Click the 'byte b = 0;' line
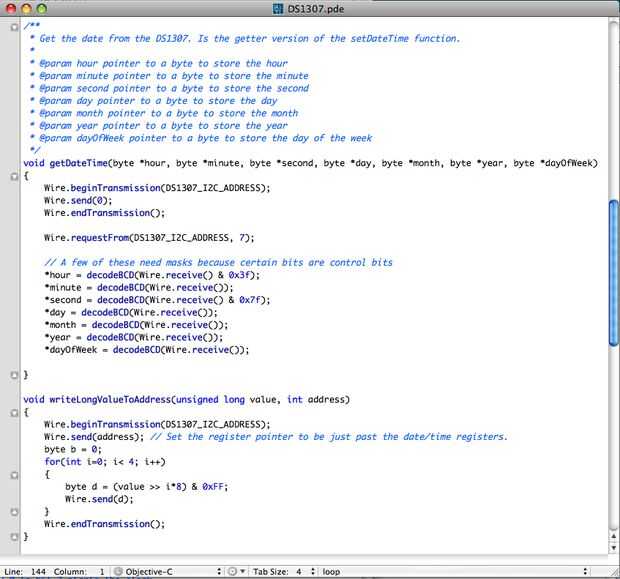The height and width of the screenshot is (579, 620). tap(73, 449)
